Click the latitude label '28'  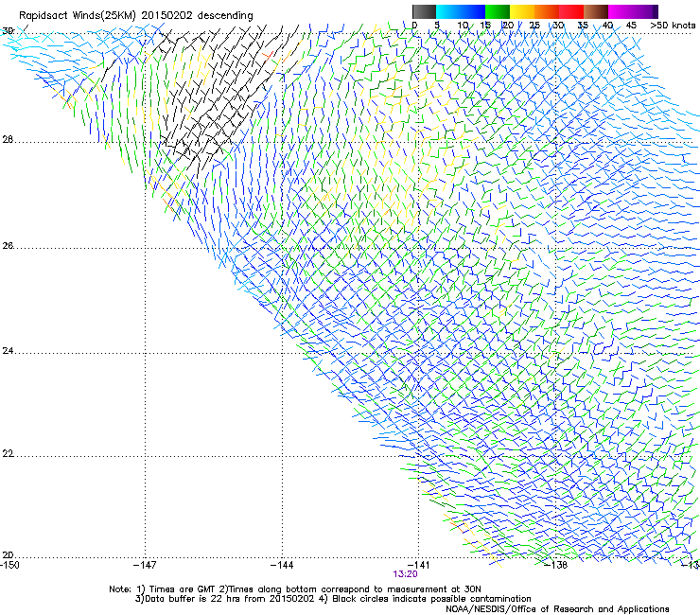8,139
